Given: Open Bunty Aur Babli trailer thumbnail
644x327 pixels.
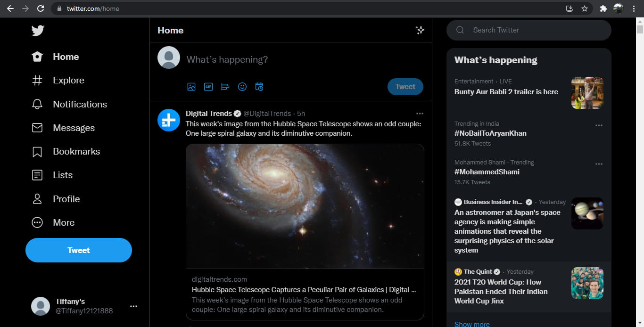Looking at the screenshot, I should (x=587, y=93).
